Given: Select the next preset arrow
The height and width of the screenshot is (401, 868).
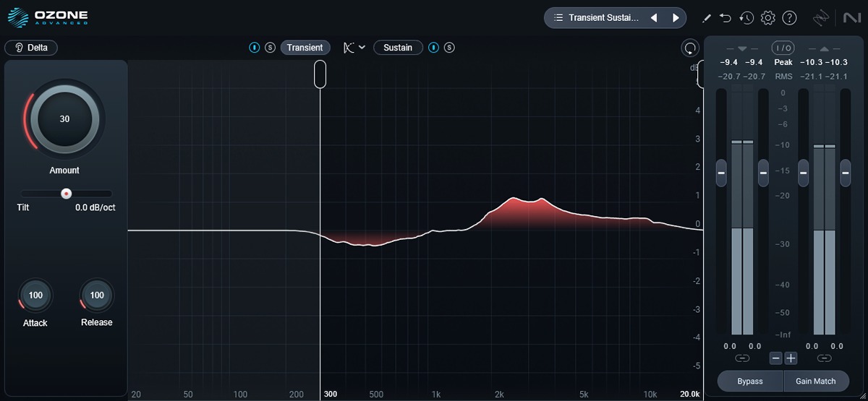Looking at the screenshot, I should pos(676,17).
